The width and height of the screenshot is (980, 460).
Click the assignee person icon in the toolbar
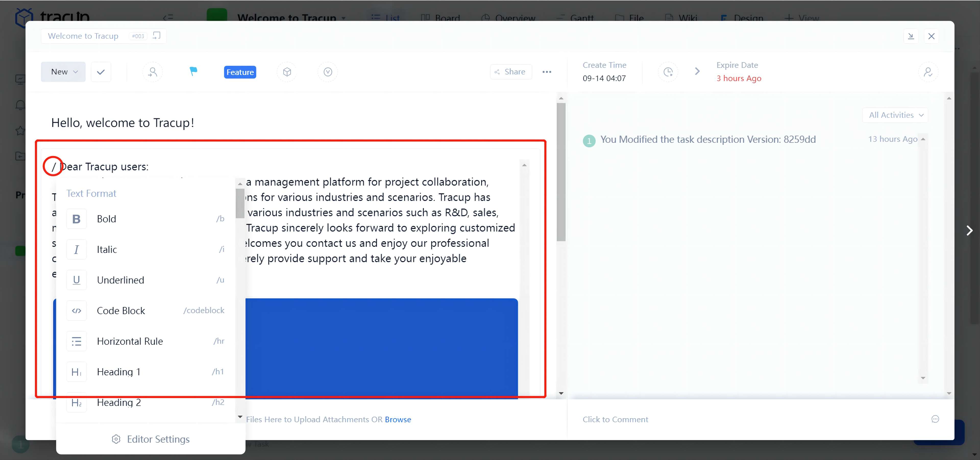[x=153, y=71]
